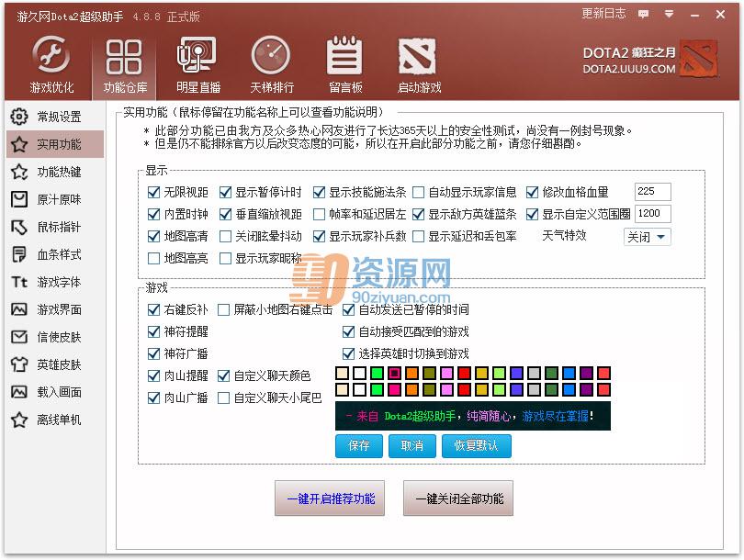Toggle the 显示暂停计时 checkbox
This screenshot has width=744, height=560.
click(225, 192)
